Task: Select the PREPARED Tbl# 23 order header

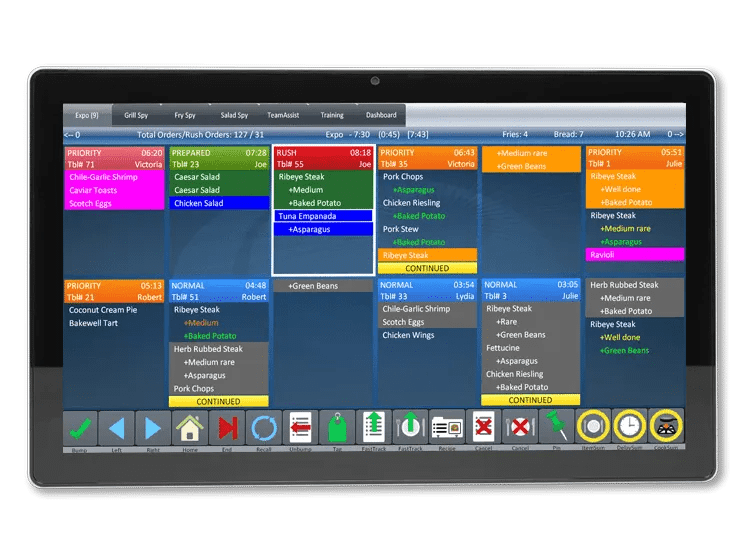Action: pos(219,159)
